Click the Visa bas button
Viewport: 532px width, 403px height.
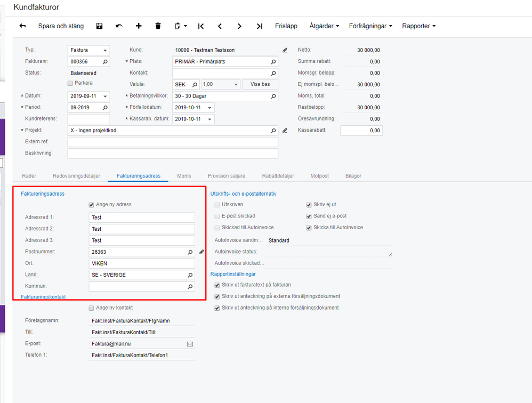coord(260,84)
